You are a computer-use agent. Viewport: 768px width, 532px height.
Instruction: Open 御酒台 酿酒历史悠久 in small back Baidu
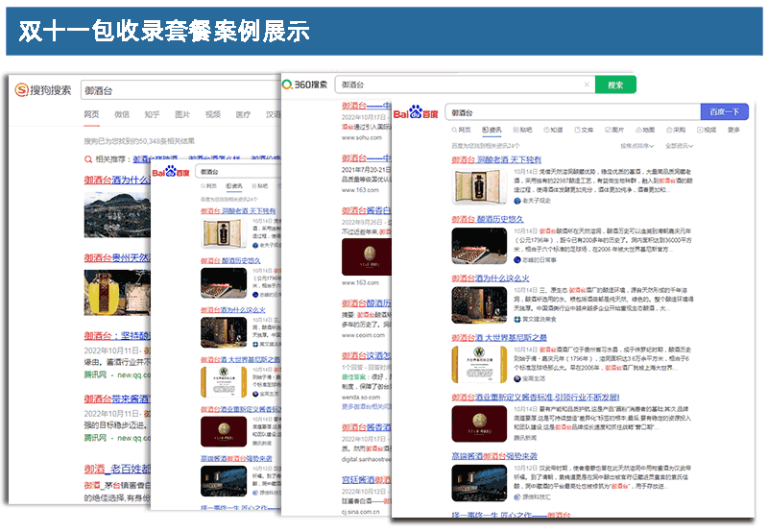point(230,260)
